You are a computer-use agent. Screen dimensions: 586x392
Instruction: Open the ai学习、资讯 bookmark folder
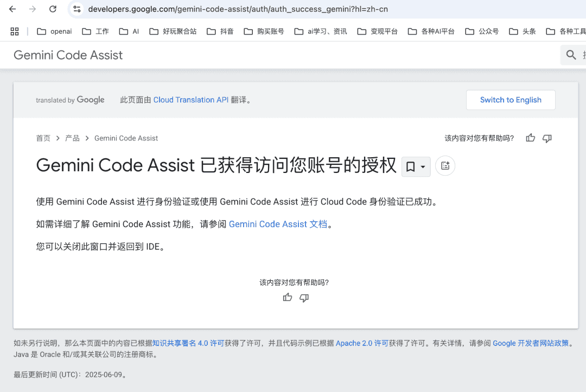pos(321,31)
